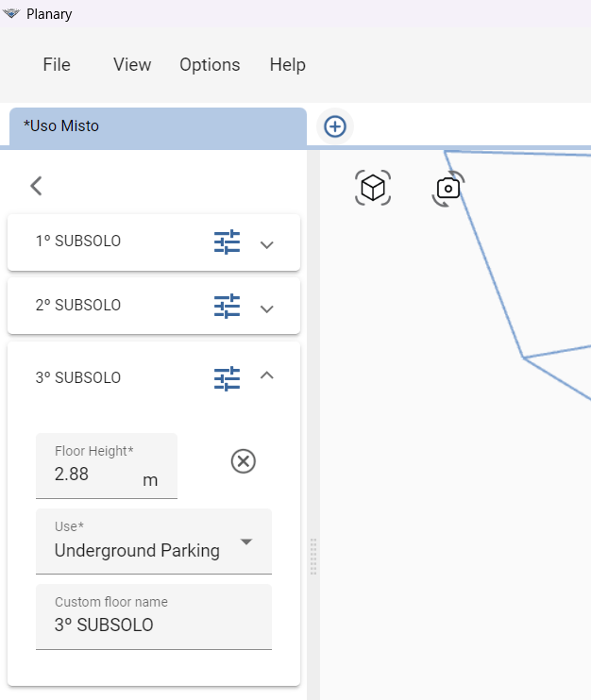The image size is (591, 700).
Task: Open the Options menu
Action: [x=210, y=65]
